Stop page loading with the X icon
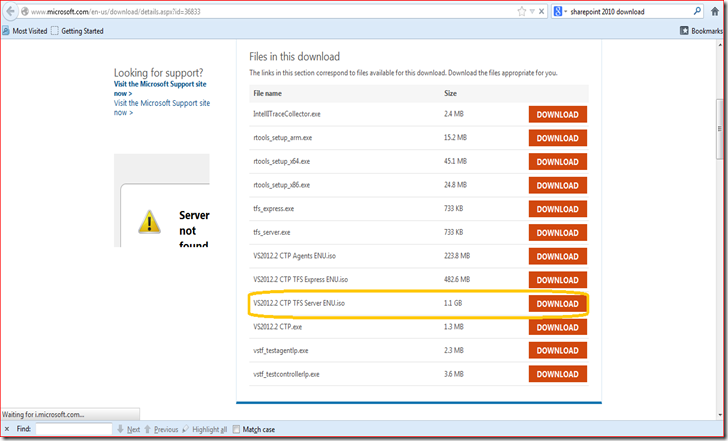The width and height of the screenshot is (728, 441). [541, 12]
